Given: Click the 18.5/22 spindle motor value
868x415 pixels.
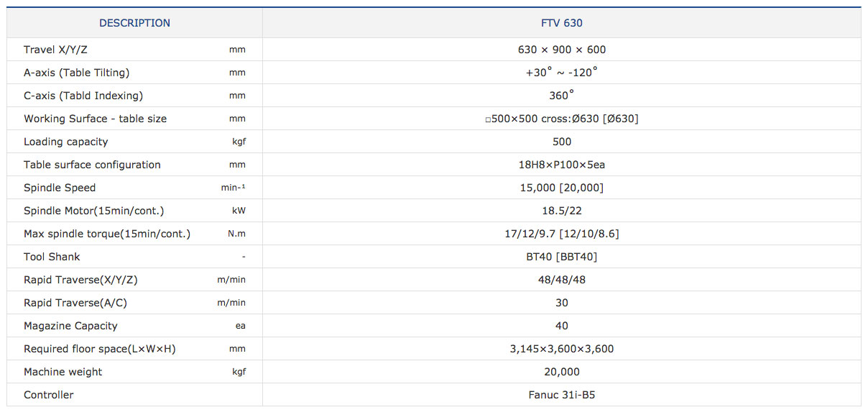Looking at the screenshot, I should [x=561, y=211].
